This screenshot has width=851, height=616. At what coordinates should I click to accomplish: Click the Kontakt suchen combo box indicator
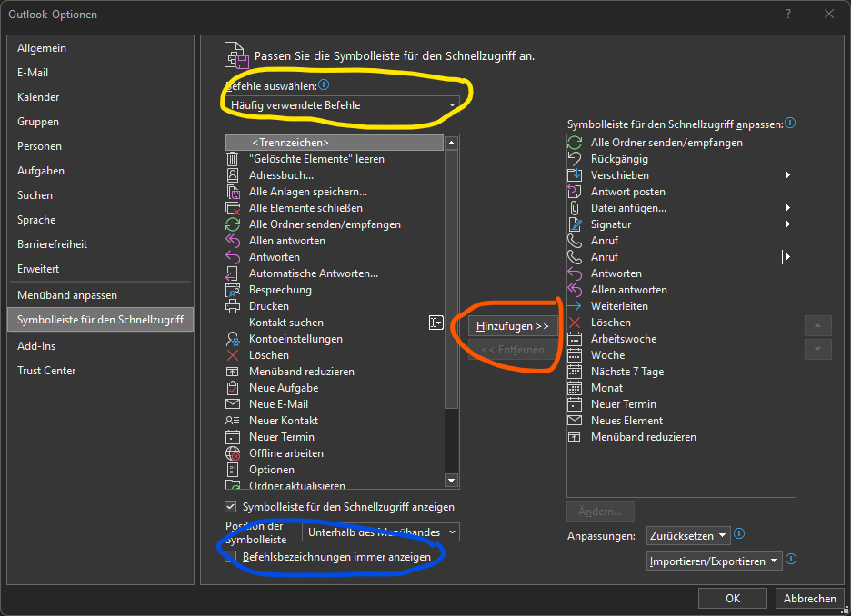[436, 323]
